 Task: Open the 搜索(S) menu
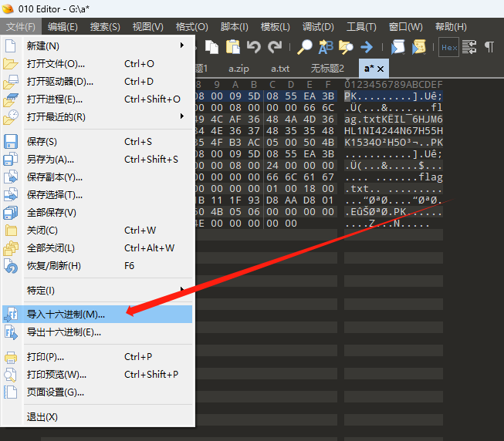[105, 27]
